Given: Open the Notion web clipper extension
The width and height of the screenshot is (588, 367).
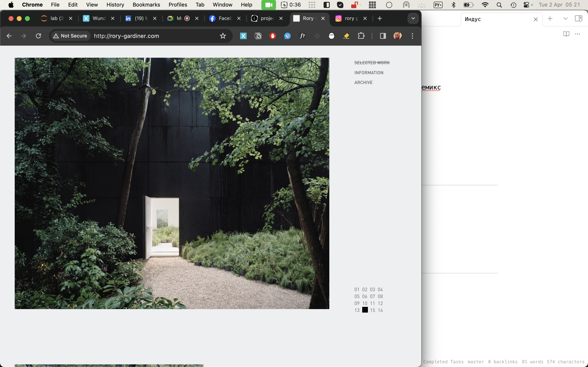Looking at the screenshot, I should pos(258,36).
